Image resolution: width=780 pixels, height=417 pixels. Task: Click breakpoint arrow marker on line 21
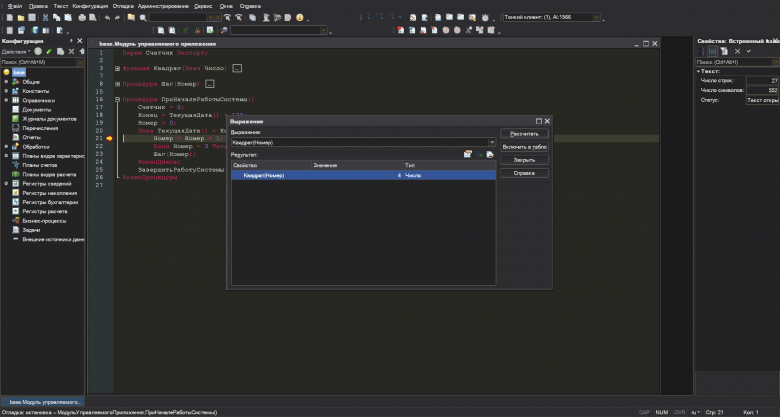coord(109,138)
